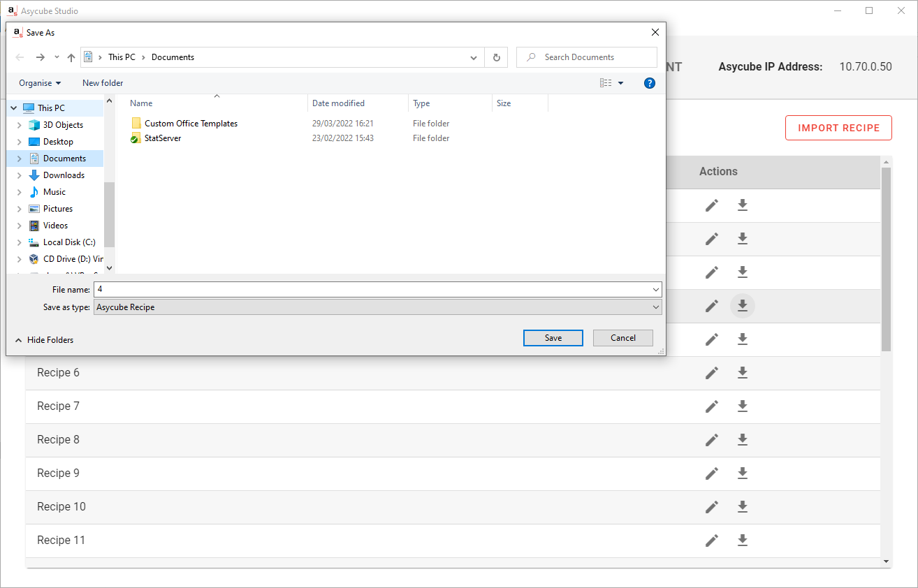The image size is (918, 588).
Task: Expand the Downloads tree node
Action: pos(19,175)
